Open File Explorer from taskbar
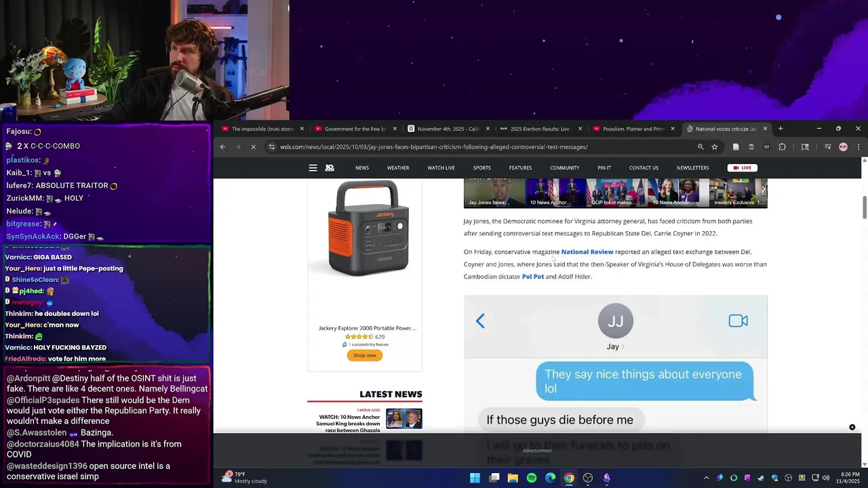This screenshot has width=868, height=488. tap(513, 478)
